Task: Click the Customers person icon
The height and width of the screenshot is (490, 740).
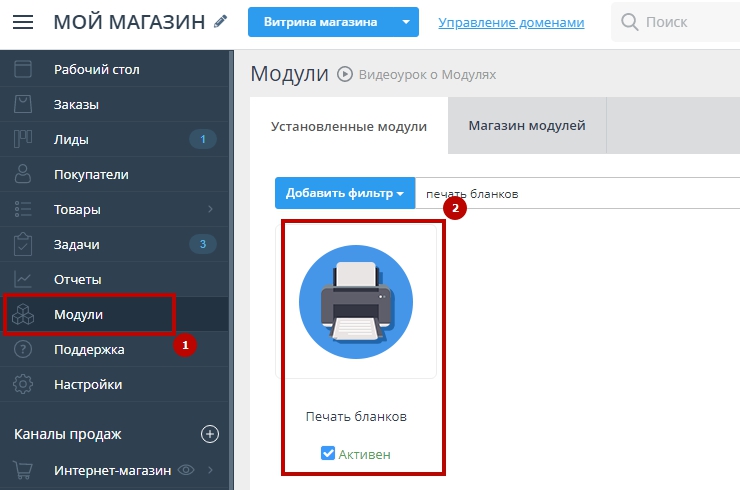Action: coord(24,175)
